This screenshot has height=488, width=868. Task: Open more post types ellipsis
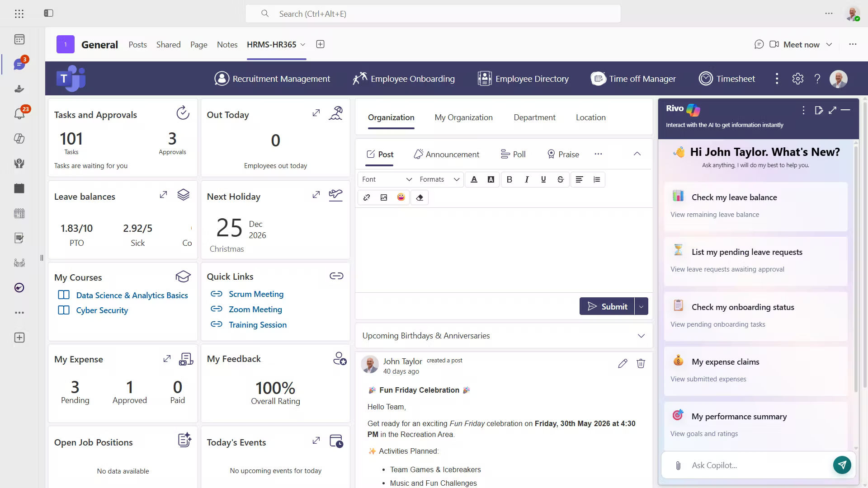point(598,154)
